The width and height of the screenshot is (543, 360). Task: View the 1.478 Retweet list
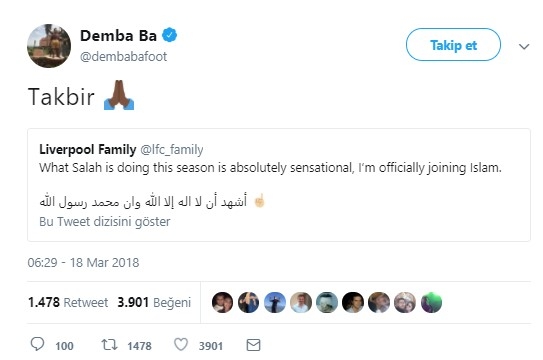pyautogui.click(x=68, y=302)
